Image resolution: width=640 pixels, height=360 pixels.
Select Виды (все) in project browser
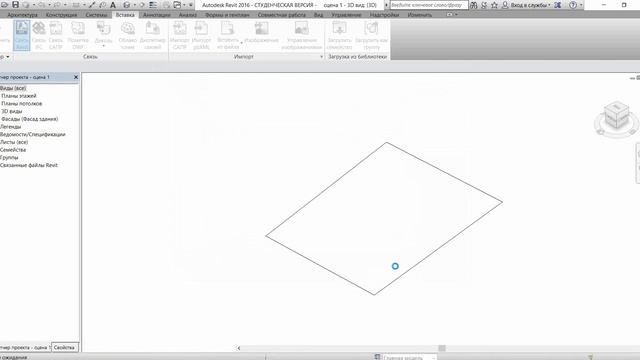click(x=13, y=88)
